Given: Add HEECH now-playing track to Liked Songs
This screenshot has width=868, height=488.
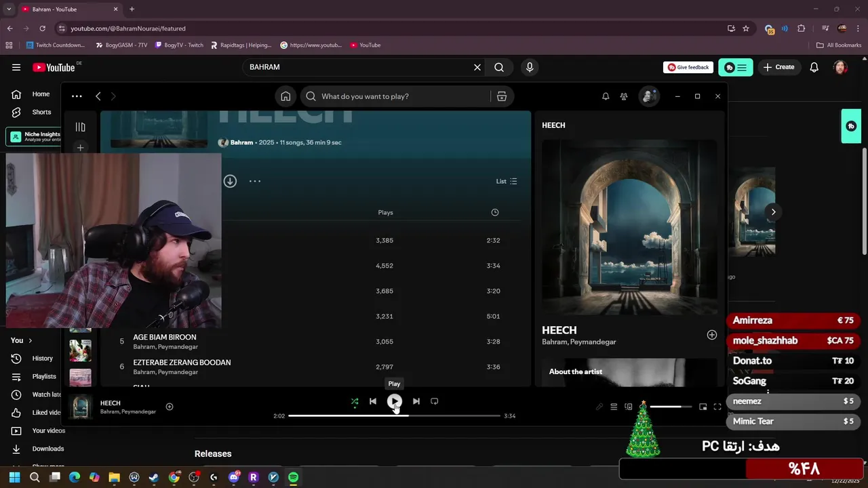Looking at the screenshot, I should pos(170,407).
